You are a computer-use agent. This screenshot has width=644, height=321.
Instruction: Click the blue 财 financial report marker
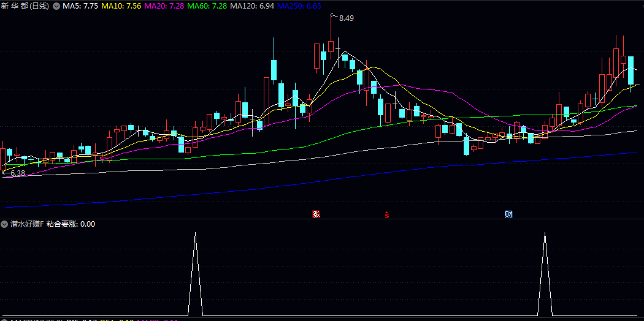click(508, 214)
